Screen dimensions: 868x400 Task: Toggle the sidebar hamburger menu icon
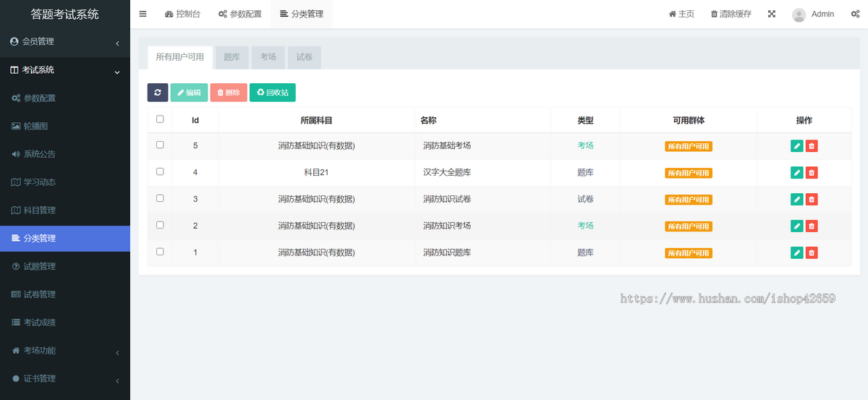point(142,14)
